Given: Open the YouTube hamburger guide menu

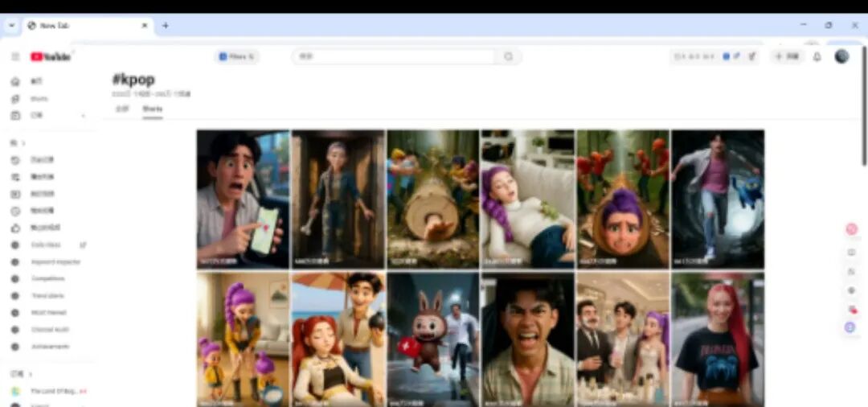Looking at the screenshot, I should click(14, 56).
